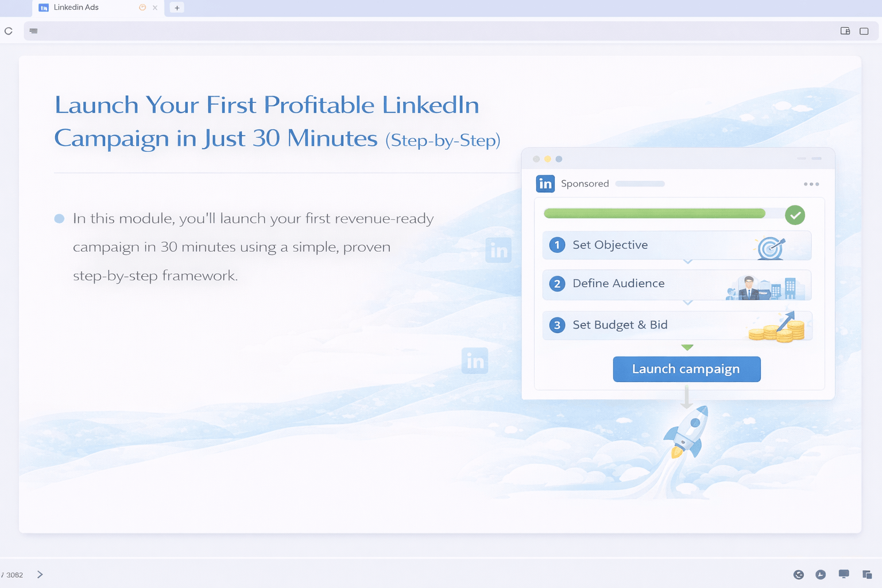
Task: Click the LinkedIn logo beside Sponsored
Action: coord(545,184)
